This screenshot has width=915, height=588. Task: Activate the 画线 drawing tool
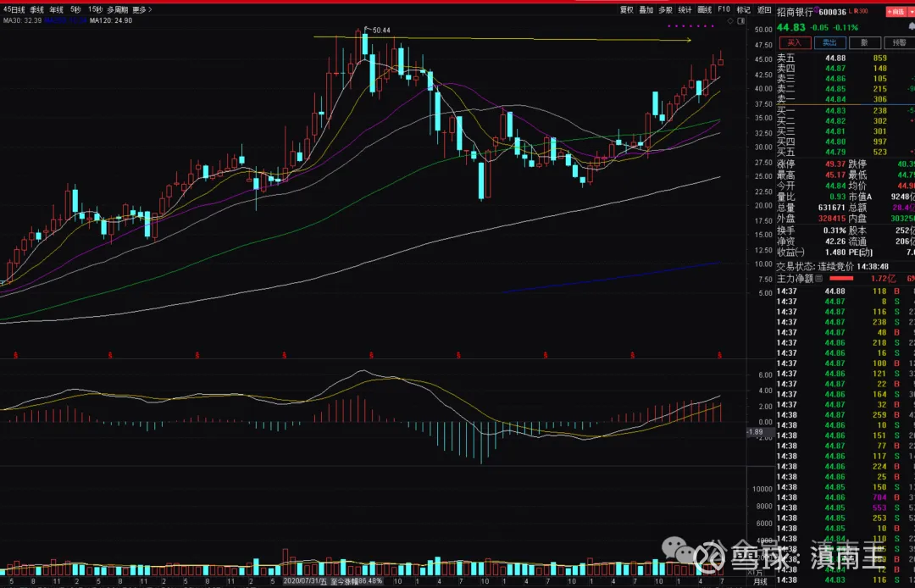[705, 10]
